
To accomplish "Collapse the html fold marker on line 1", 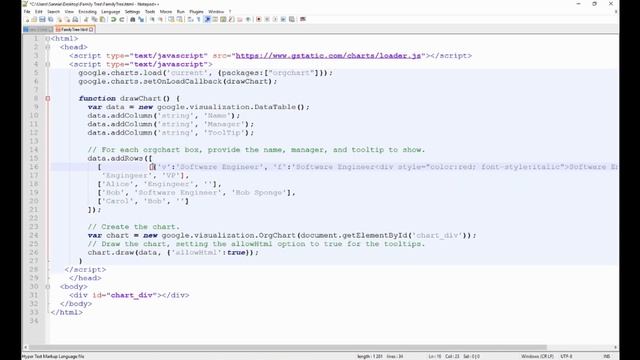I will click(47, 39).
